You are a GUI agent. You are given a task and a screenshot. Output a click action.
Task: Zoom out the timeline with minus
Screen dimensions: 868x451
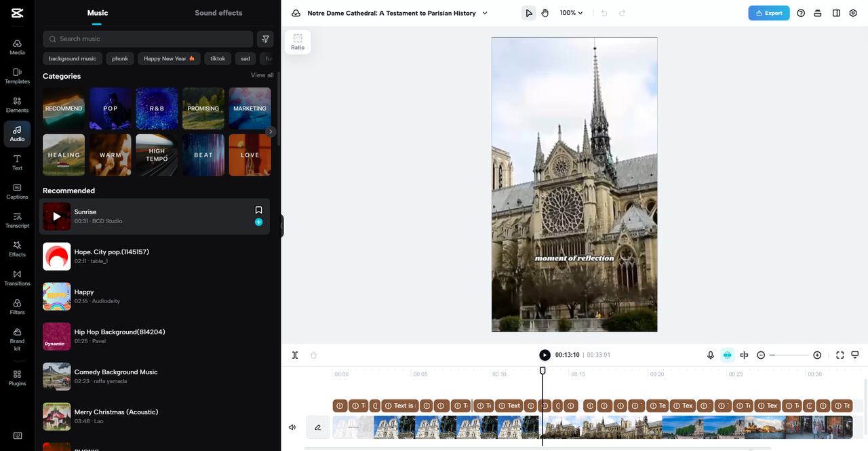[761, 355]
